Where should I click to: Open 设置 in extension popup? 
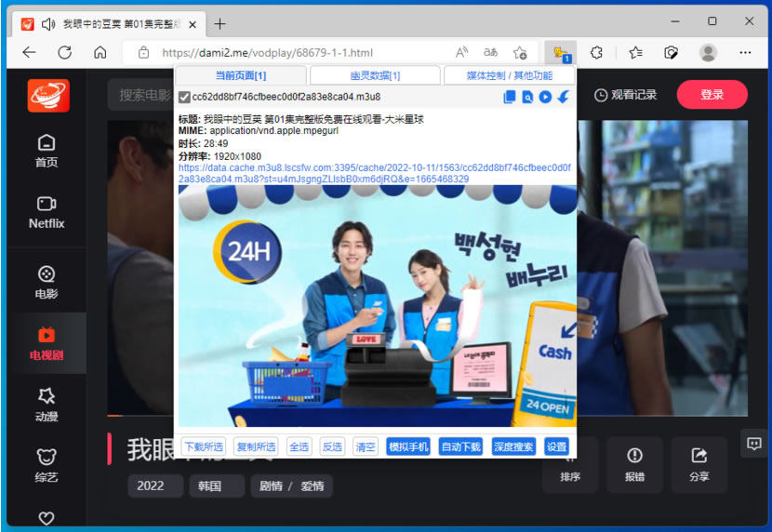click(x=556, y=446)
